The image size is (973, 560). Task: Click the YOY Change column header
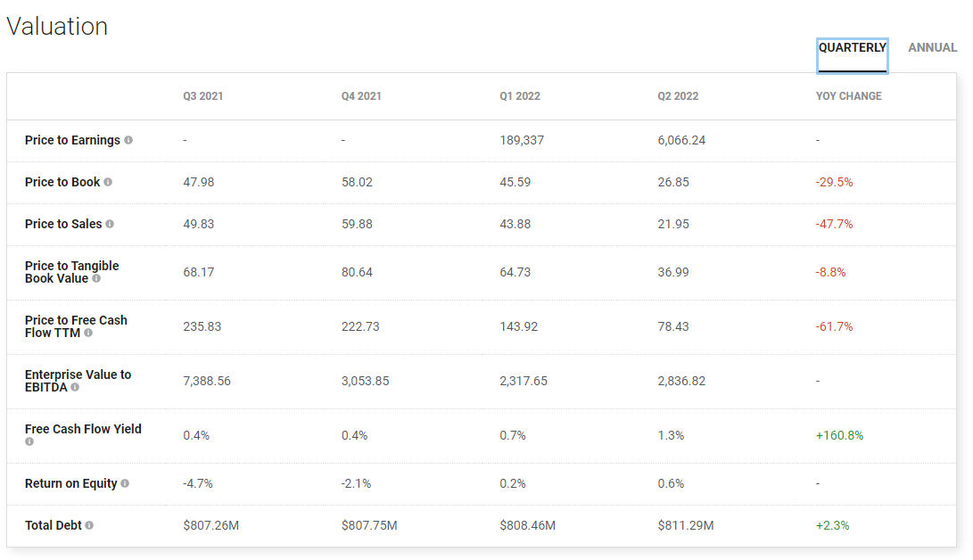click(848, 96)
